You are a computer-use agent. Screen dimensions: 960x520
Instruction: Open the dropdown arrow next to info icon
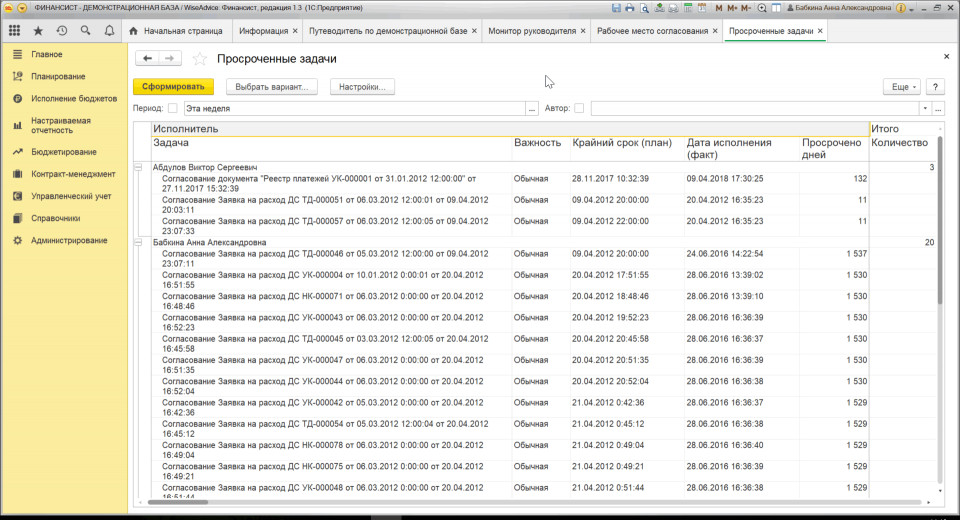[x=911, y=9]
